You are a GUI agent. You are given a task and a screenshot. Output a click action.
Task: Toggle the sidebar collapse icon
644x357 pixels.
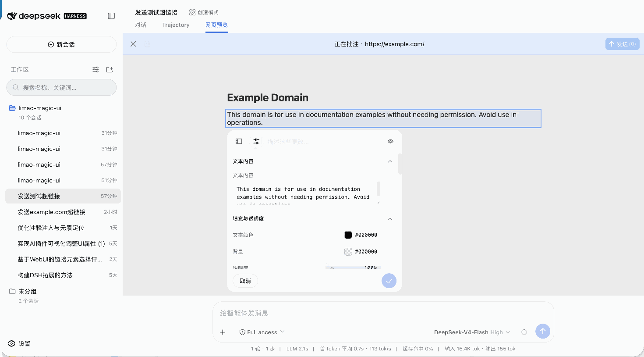coord(111,16)
